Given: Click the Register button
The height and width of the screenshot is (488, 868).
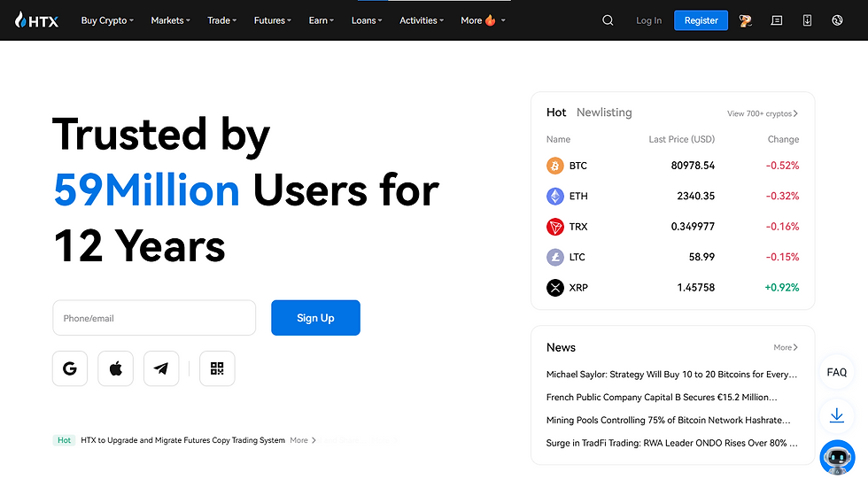Looking at the screenshot, I should coord(701,20).
